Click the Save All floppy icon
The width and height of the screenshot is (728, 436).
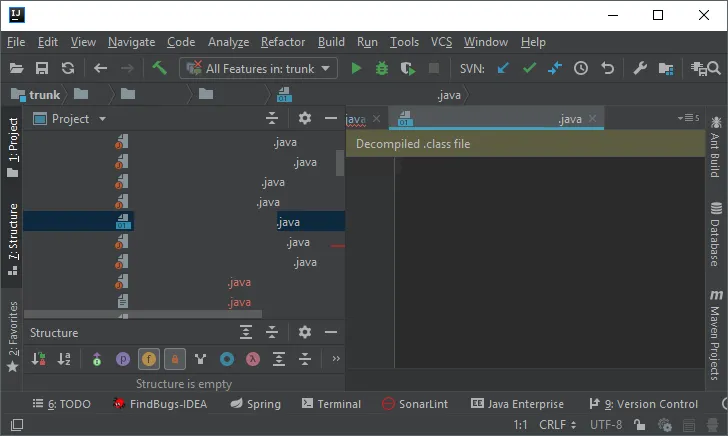[x=42, y=69]
